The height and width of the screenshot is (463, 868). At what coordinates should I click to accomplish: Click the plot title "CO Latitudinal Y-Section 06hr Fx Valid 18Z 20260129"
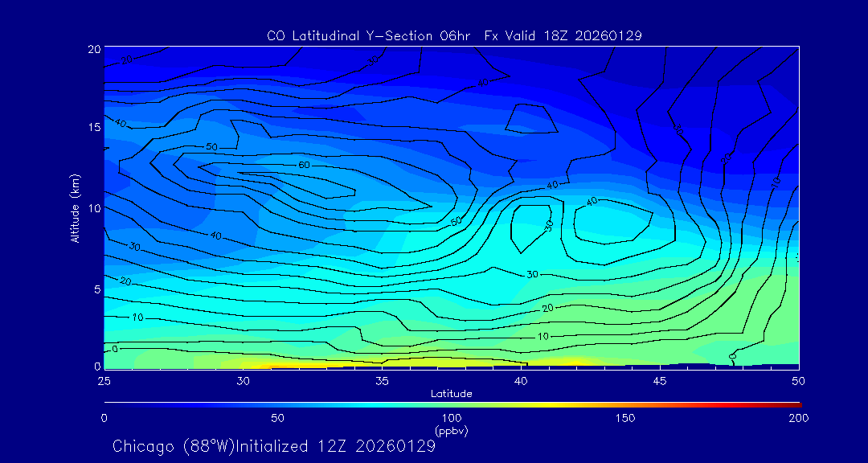coord(454,36)
